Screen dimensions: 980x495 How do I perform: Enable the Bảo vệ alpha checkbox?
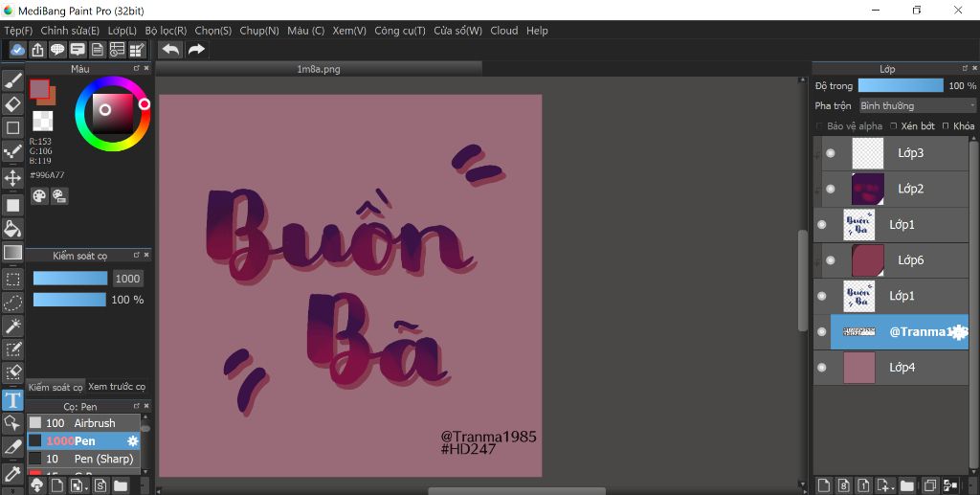pos(819,126)
